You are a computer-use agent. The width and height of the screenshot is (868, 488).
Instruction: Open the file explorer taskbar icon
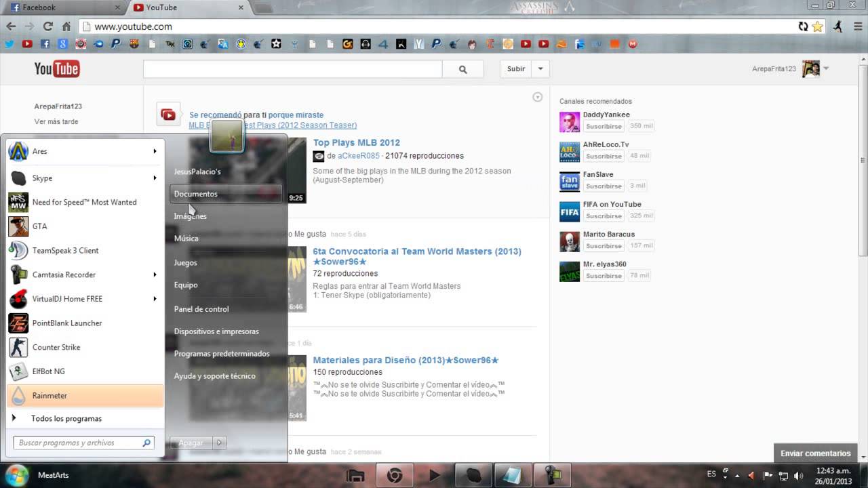(355, 476)
